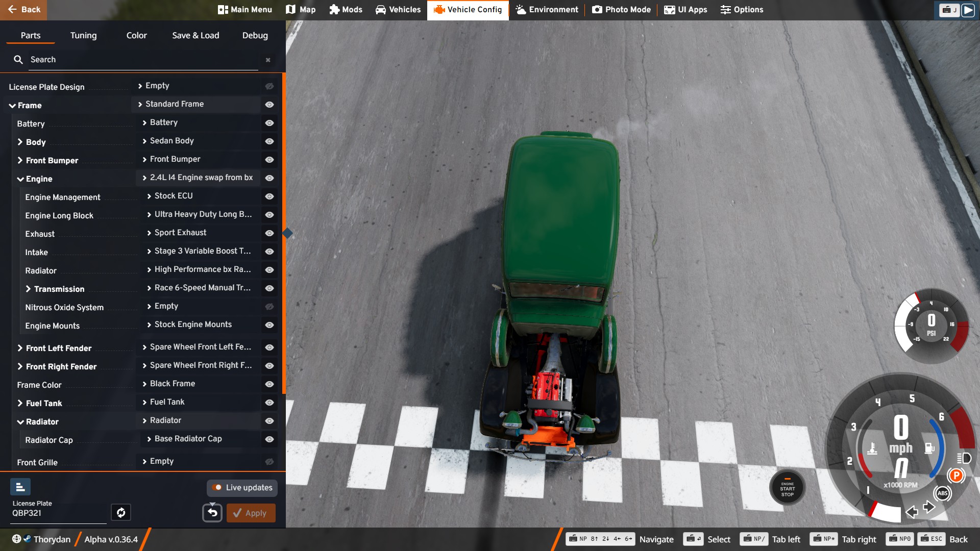This screenshot has width=980, height=551.
Task: Toggle visibility of Sport Exhaust
Action: tap(269, 233)
